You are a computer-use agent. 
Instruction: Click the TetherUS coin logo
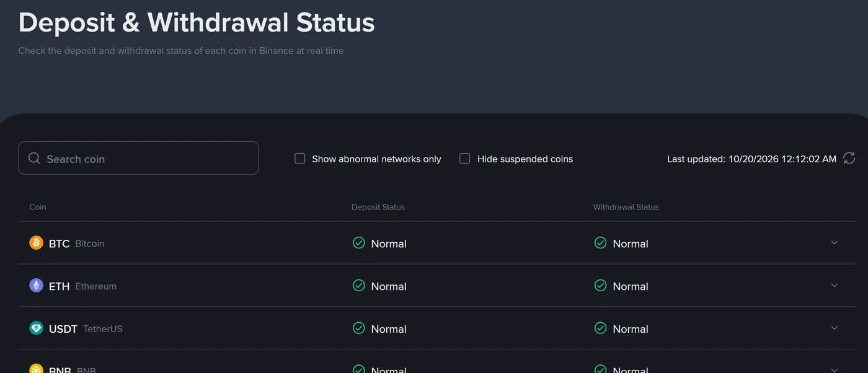tap(37, 328)
